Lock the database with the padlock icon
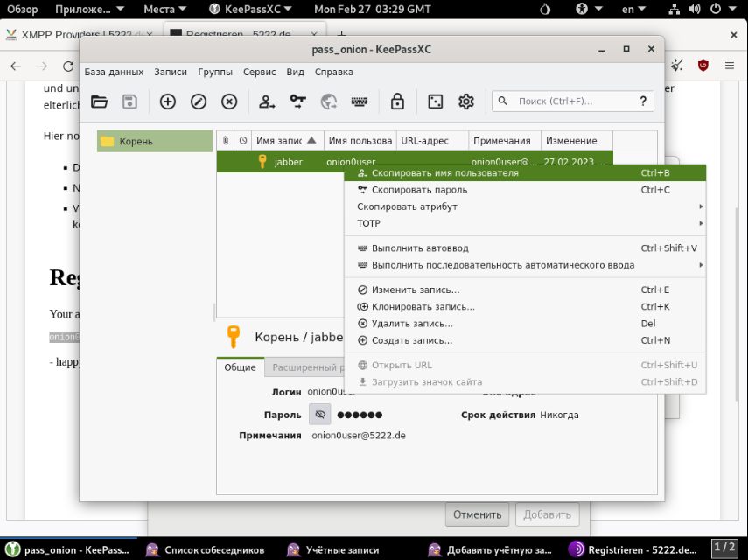 coord(397,101)
